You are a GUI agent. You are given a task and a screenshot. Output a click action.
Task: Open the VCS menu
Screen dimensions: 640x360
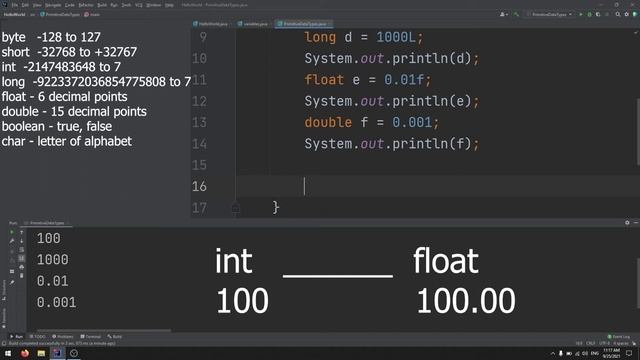(x=139, y=5)
